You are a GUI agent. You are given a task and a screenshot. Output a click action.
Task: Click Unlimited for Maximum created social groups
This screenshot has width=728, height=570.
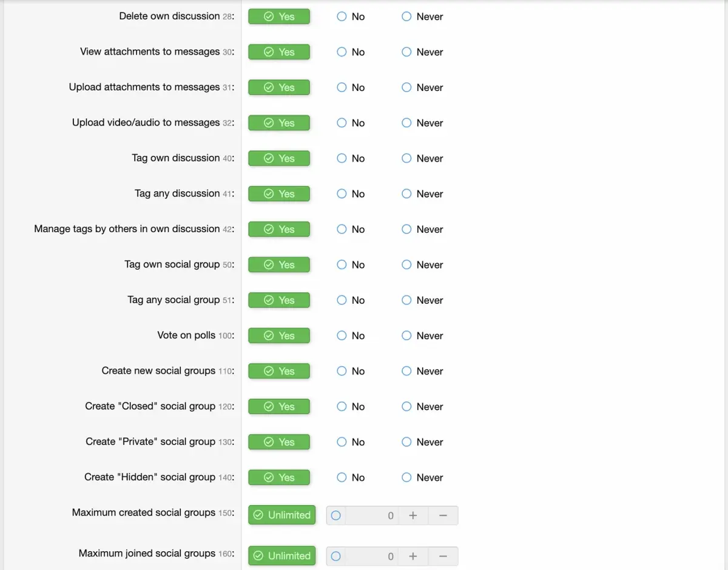pyautogui.click(x=282, y=515)
